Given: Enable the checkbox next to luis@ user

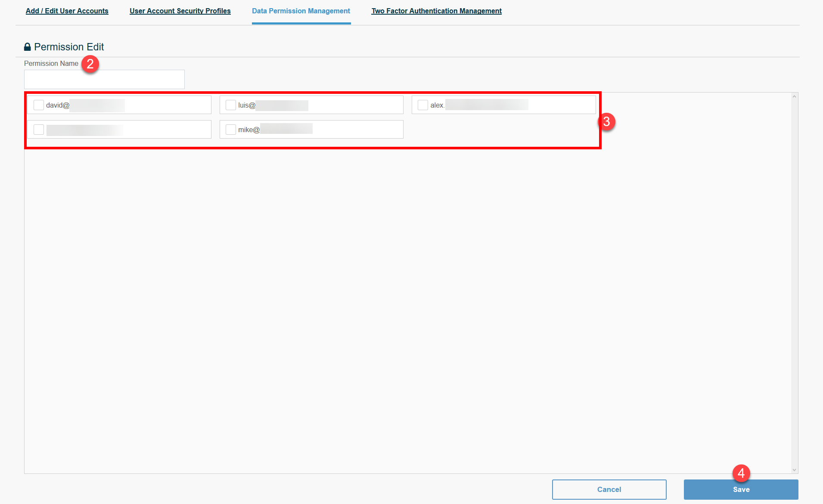Looking at the screenshot, I should click(x=230, y=105).
